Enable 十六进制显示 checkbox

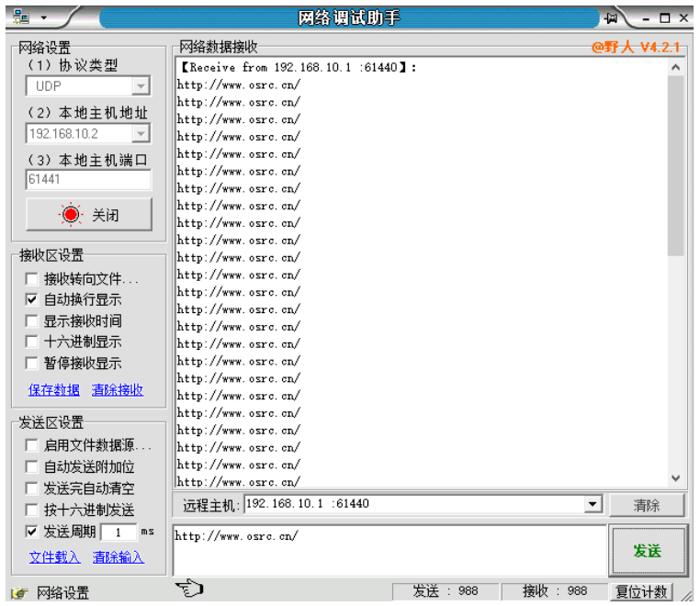tap(32, 342)
